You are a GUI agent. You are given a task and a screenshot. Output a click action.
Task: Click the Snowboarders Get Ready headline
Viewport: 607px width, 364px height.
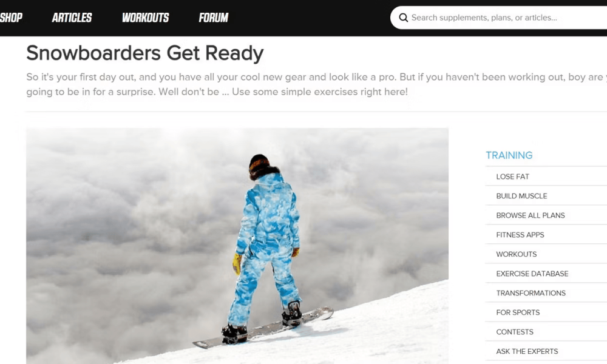click(145, 53)
